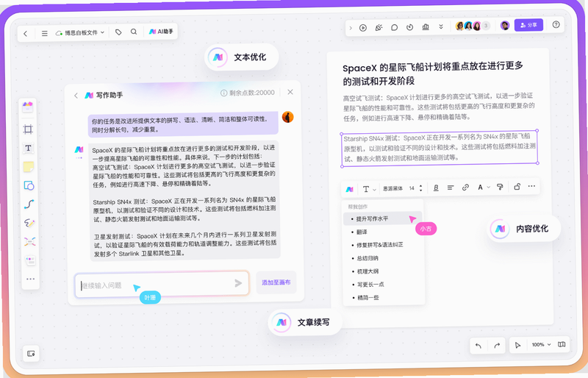588x378 pixels.
Task: Click the info icon beside 剩余点数
Action: click(224, 93)
